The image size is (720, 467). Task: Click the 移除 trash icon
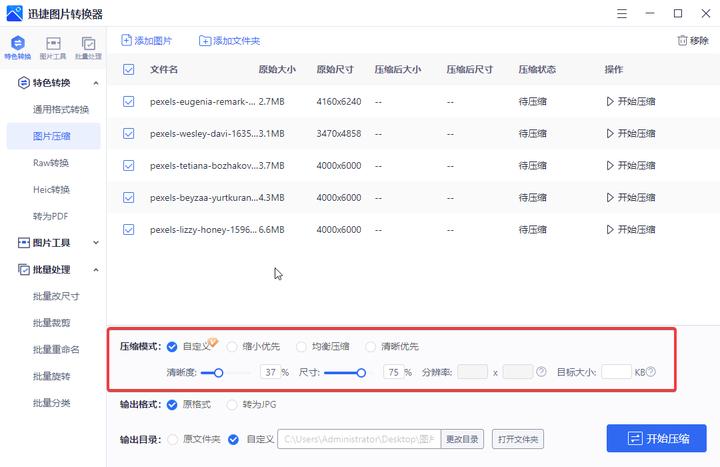(x=682, y=40)
